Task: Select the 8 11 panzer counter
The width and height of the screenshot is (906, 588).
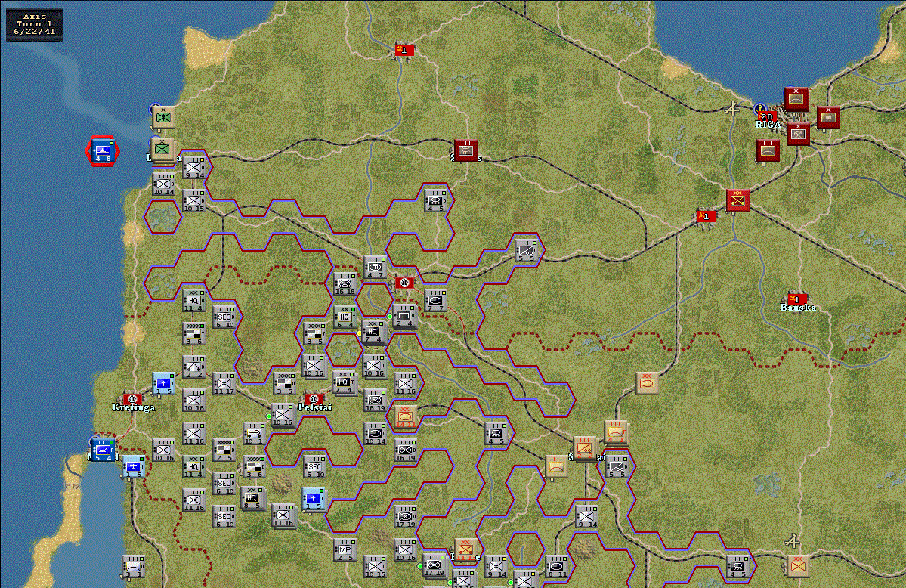Action: (556, 567)
